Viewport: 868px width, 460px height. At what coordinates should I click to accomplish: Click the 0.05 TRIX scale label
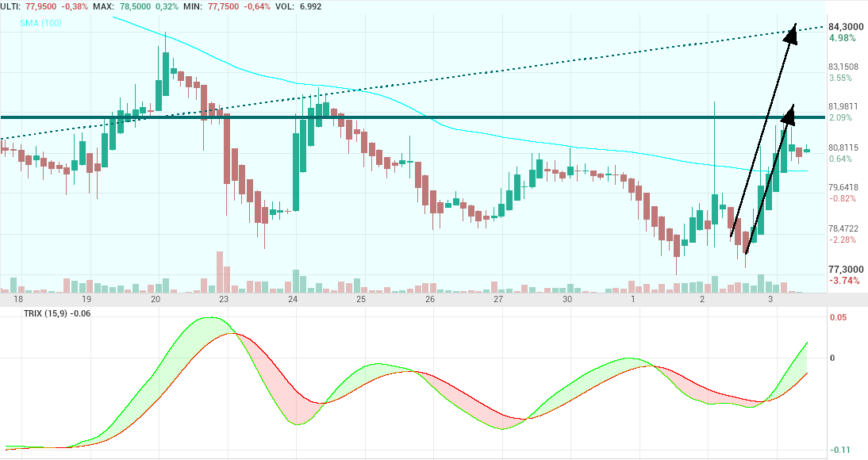tap(839, 318)
